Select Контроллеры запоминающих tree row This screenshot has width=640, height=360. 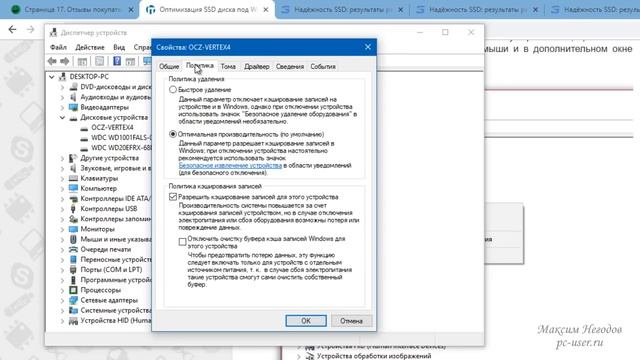[110, 219]
